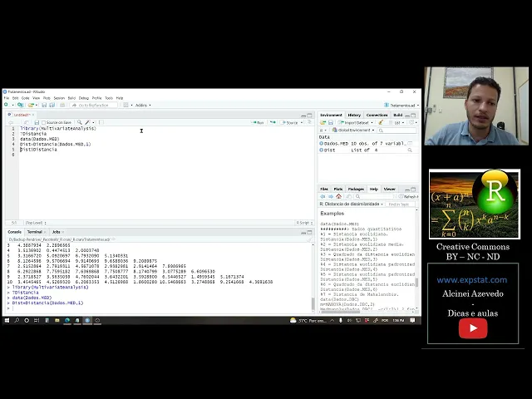This screenshot has height=399, width=532.
Task: Open the R Script file type dropdown
Action: tap(304, 223)
